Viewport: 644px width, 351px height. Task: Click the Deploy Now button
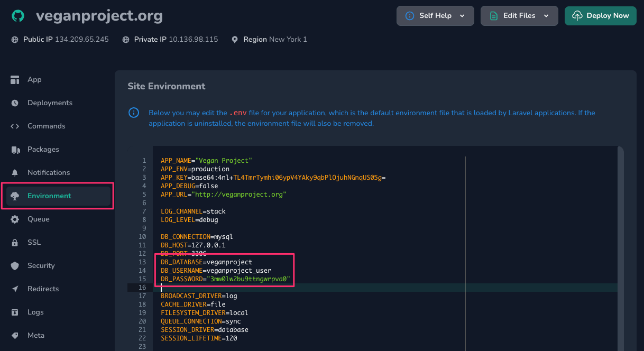tap(600, 16)
